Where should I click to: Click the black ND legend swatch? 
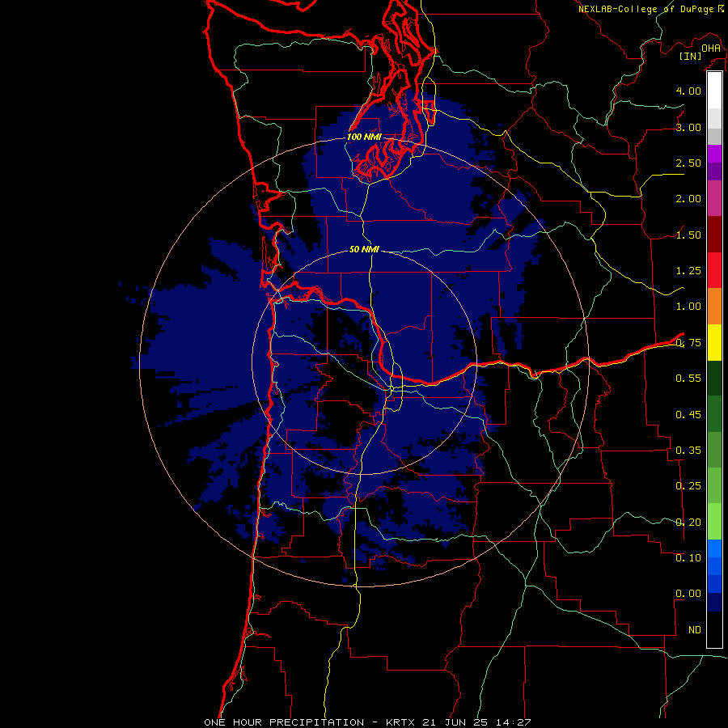pyautogui.click(x=714, y=629)
